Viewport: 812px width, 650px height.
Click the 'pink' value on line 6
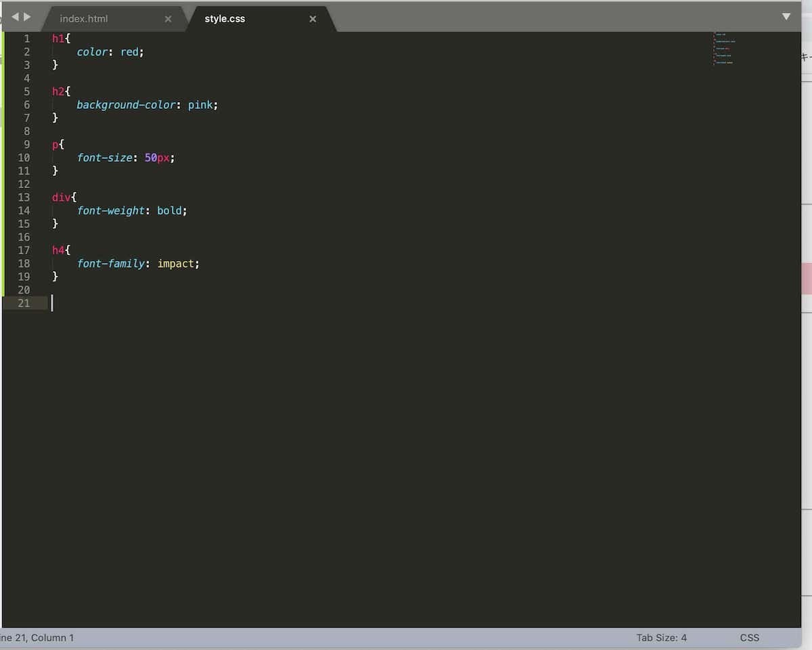[x=200, y=105]
